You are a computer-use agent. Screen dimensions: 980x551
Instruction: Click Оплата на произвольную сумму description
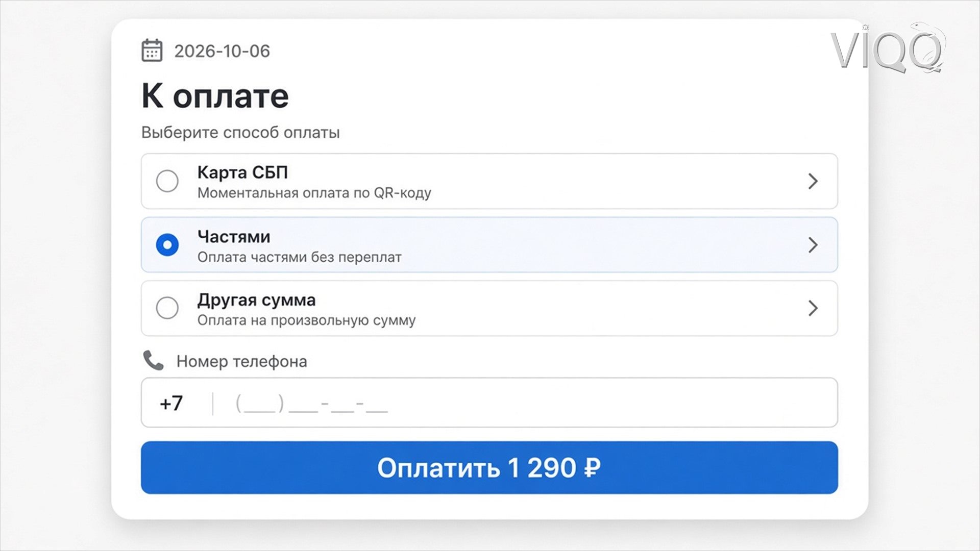(307, 320)
